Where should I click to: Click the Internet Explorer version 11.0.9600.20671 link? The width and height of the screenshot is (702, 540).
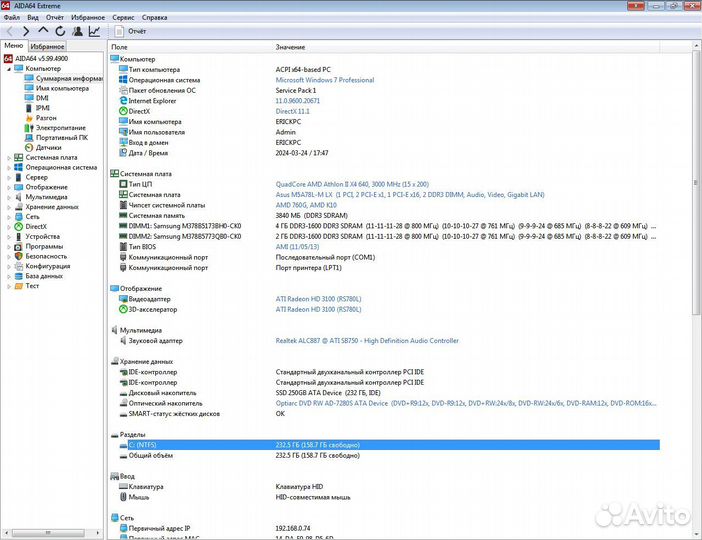click(298, 101)
